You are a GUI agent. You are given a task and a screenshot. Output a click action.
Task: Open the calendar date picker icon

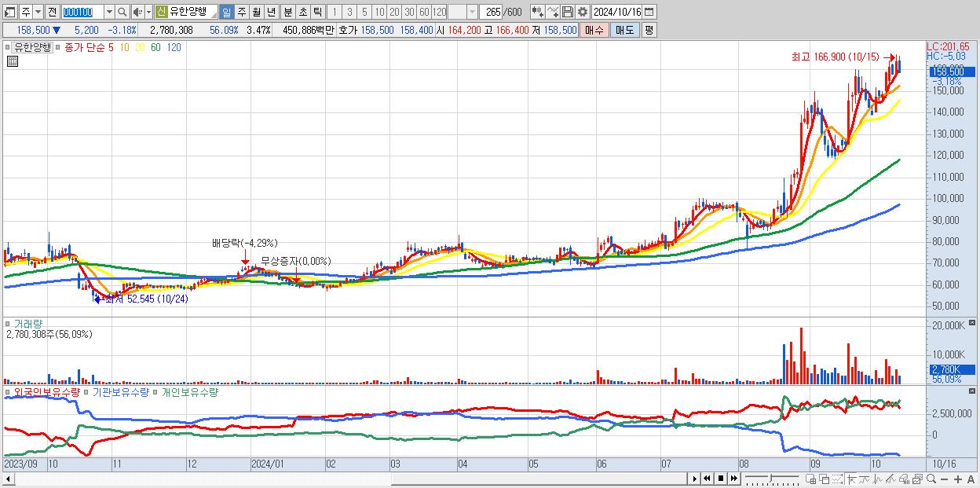point(649,12)
